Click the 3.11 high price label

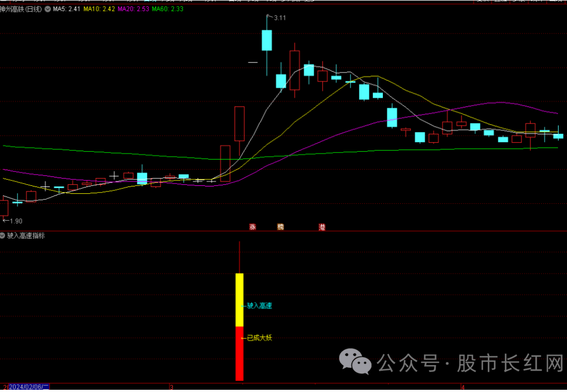[280, 18]
